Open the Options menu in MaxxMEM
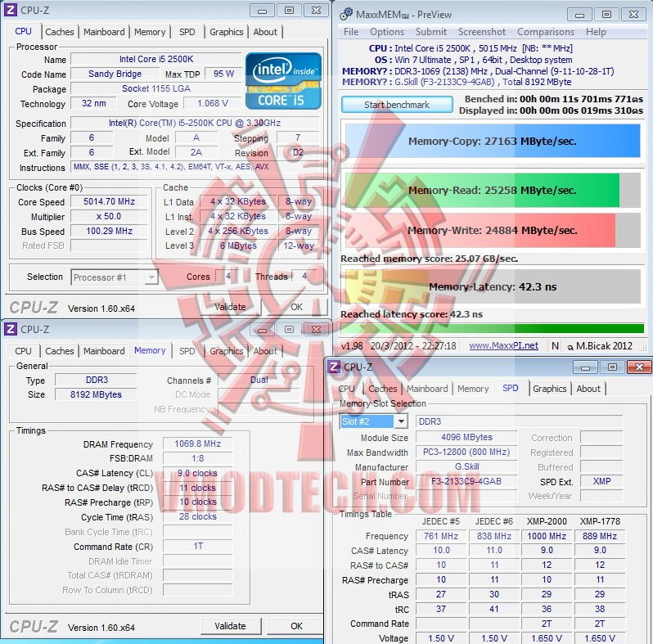This screenshot has width=653, height=644. (x=387, y=32)
